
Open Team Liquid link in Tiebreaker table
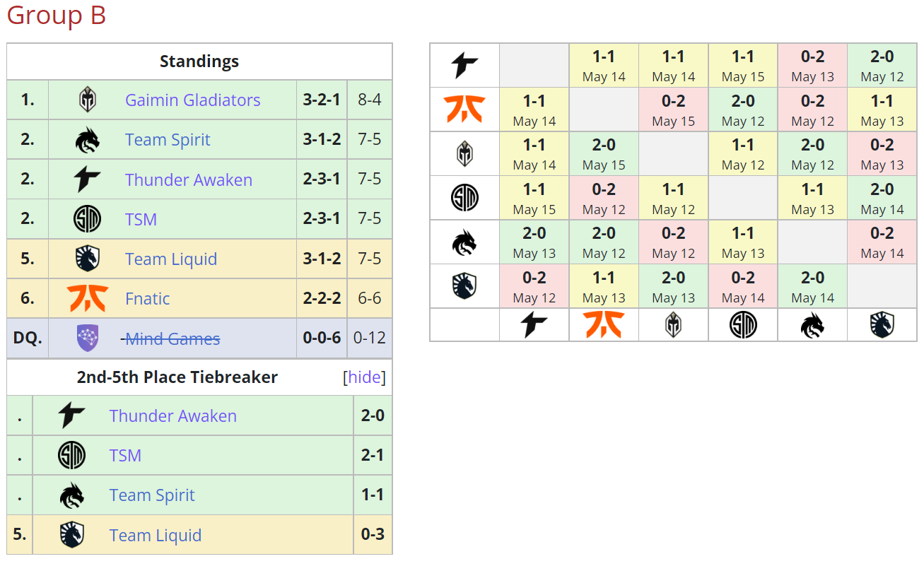pyautogui.click(x=155, y=536)
